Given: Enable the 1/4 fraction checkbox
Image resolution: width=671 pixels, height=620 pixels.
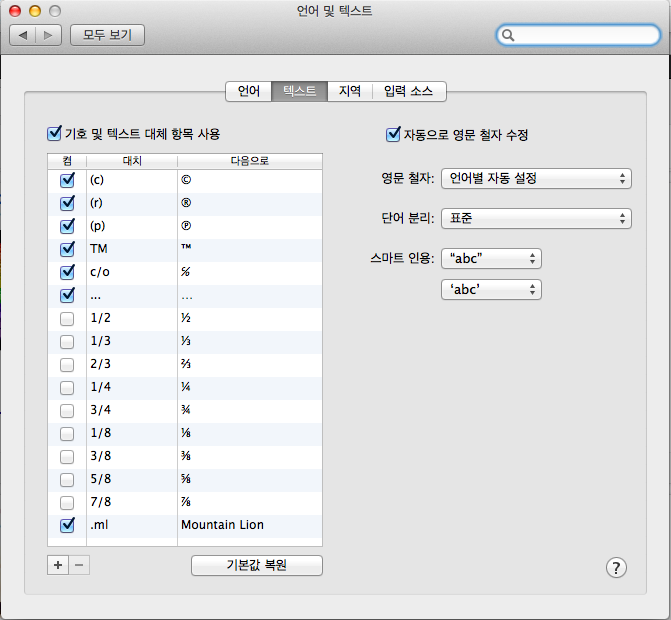Looking at the screenshot, I should (x=67, y=388).
